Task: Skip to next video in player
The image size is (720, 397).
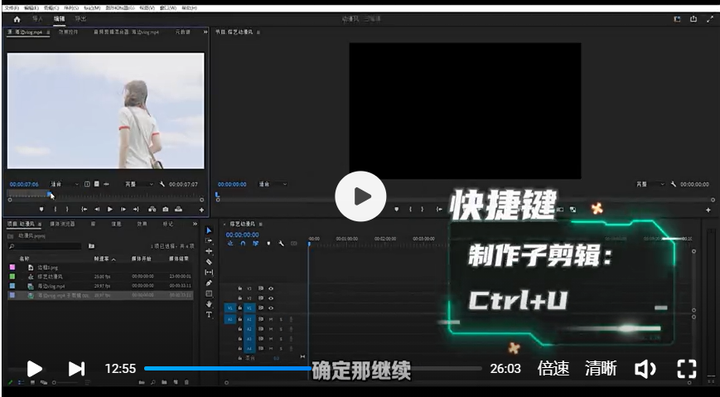Action: (76, 369)
